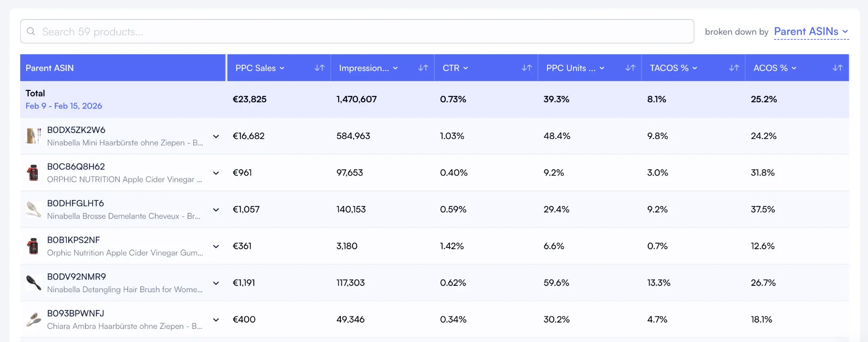Screen dimensions: 868x342
Task: Open the Impressions metric dropdown
Action: pos(368,68)
